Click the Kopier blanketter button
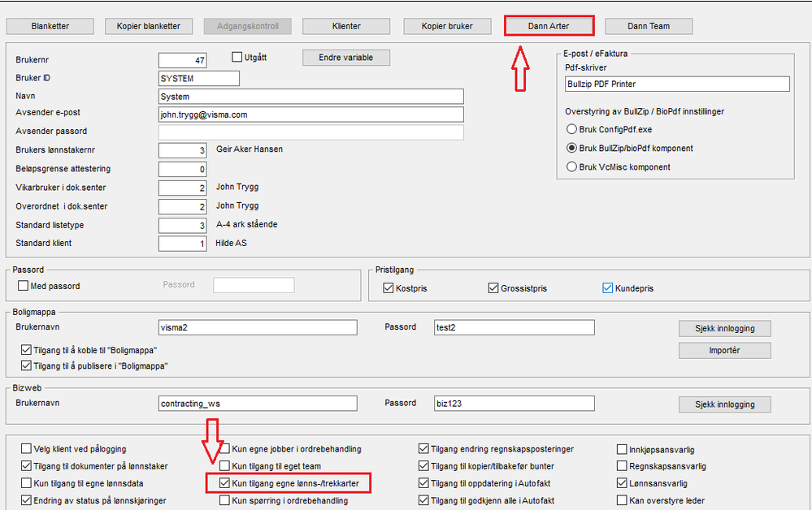This screenshot has width=812, height=510. pyautogui.click(x=149, y=26)
